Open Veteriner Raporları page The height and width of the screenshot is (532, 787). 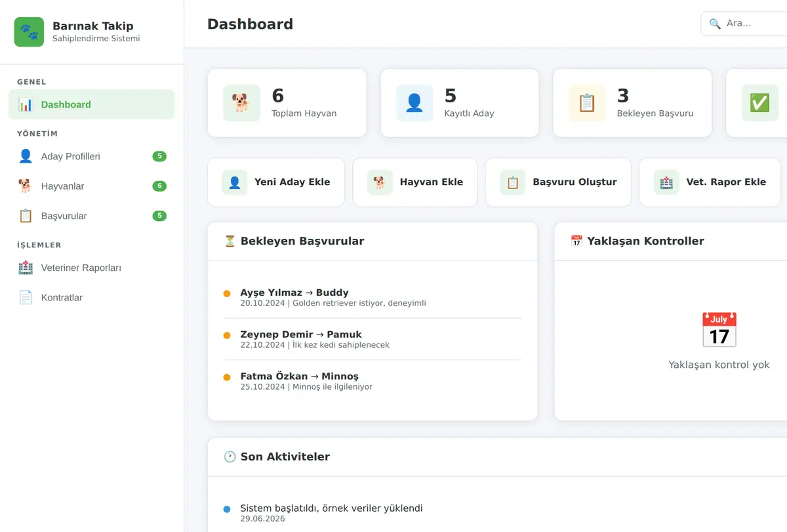point(92,268)
